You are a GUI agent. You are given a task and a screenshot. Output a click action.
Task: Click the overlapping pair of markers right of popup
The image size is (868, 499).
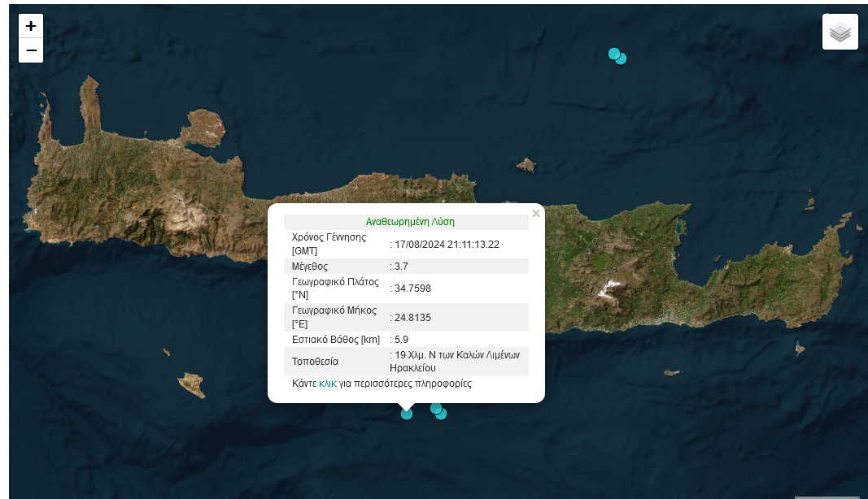click(x=438, y=412)
